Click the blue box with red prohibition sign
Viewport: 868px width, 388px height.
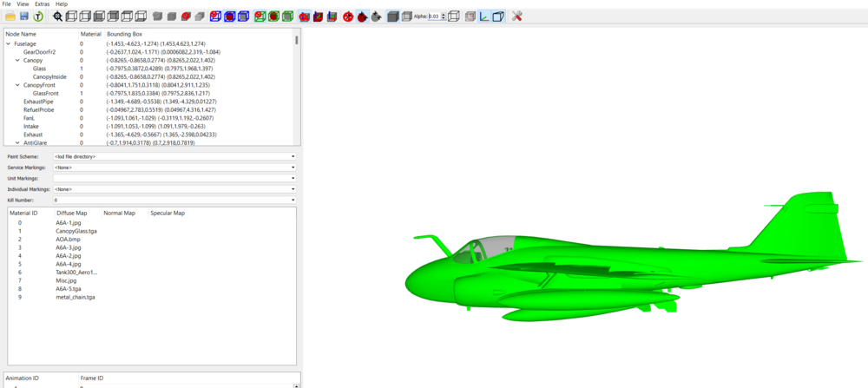click(215, 16)
